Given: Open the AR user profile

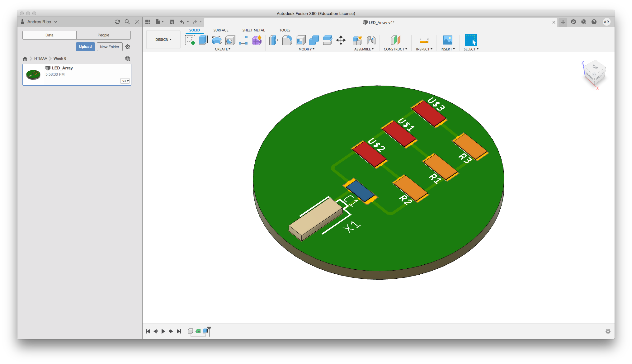Looking at the screenshot, I should 606,22.
